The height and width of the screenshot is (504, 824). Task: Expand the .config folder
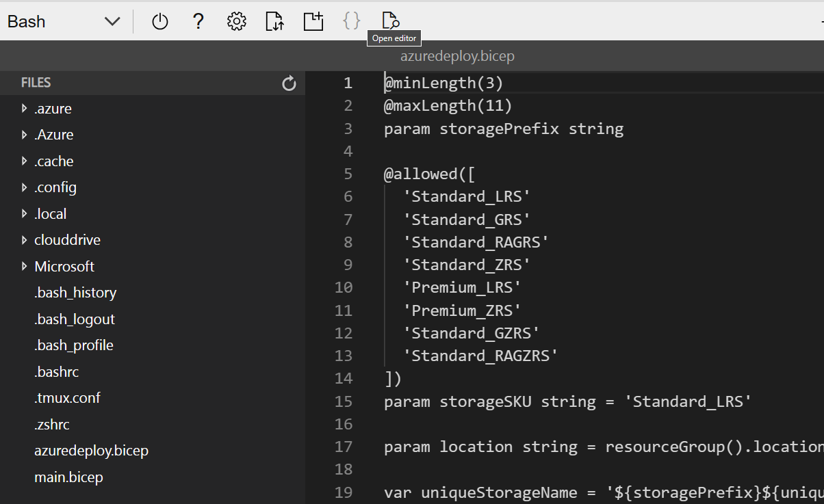[x=55, y=187]
